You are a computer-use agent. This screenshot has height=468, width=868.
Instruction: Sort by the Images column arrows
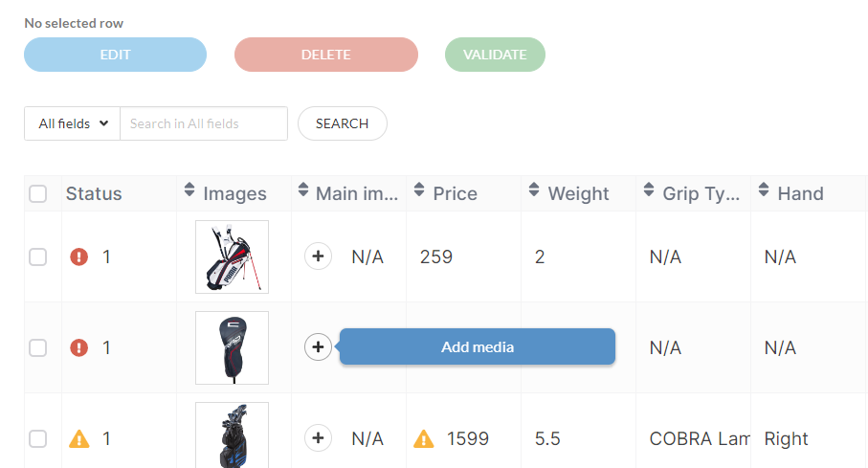coord(189,189)
